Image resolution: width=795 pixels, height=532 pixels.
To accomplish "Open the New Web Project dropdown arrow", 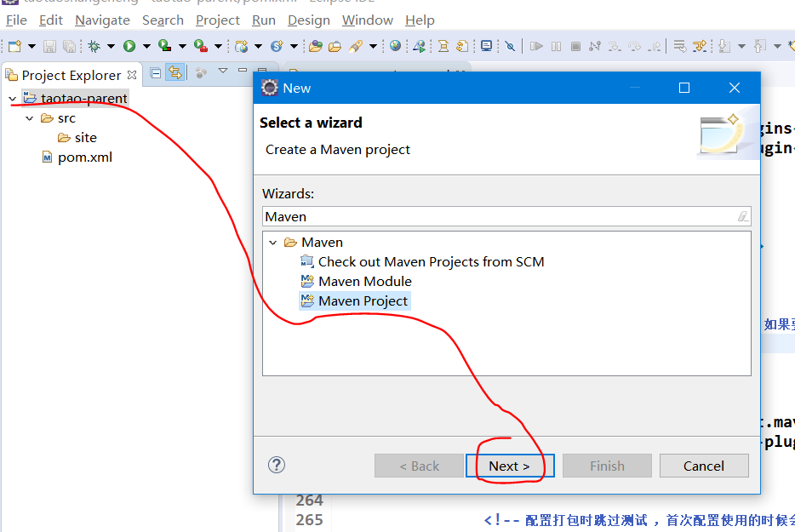I will click(x=258, y=46).
